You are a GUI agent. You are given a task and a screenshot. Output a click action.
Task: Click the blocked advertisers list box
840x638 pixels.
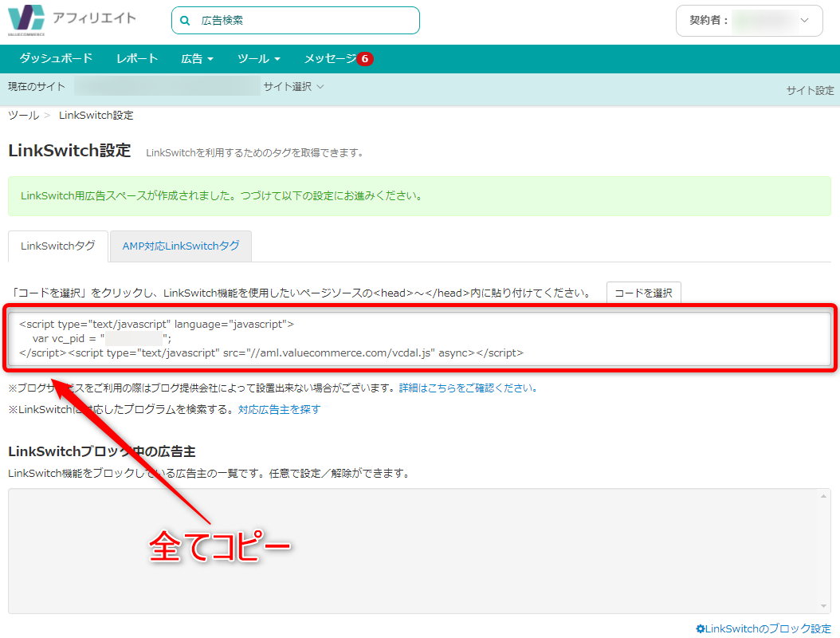pyautogui.click(x=419, y=551)
